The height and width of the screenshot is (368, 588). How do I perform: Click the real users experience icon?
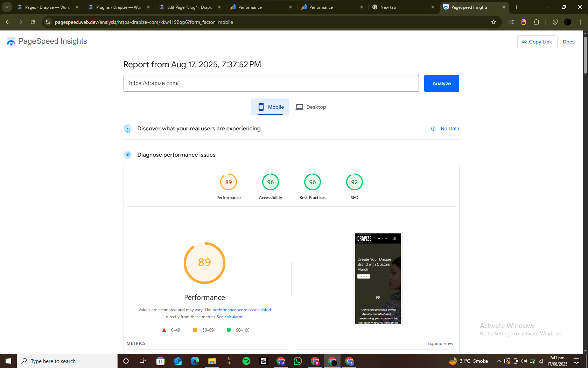click(x=128, y=129)
